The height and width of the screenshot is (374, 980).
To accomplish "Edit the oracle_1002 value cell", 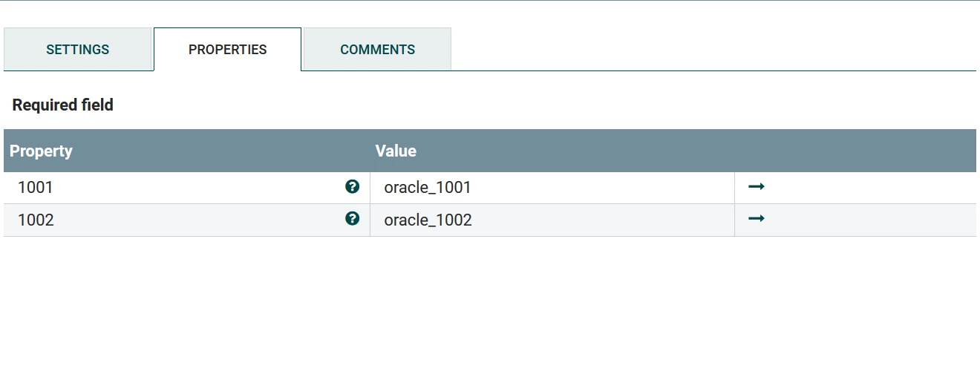I will coord(552,220).
